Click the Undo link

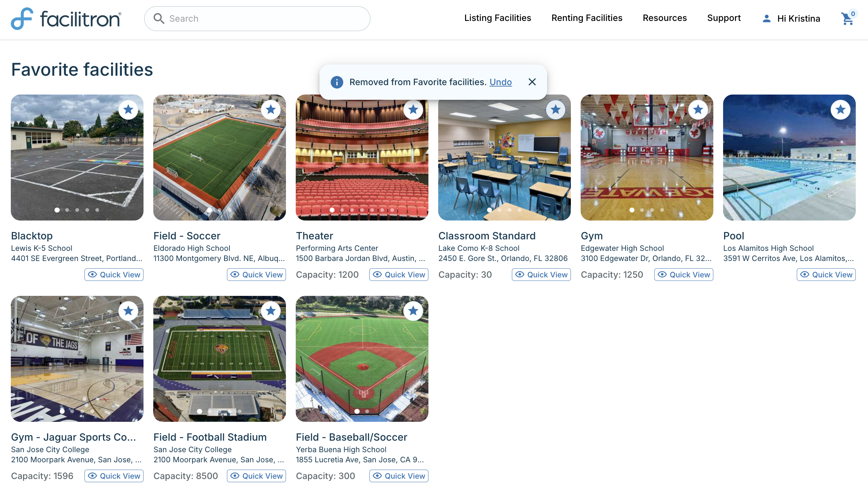click(x=500, y=82)
